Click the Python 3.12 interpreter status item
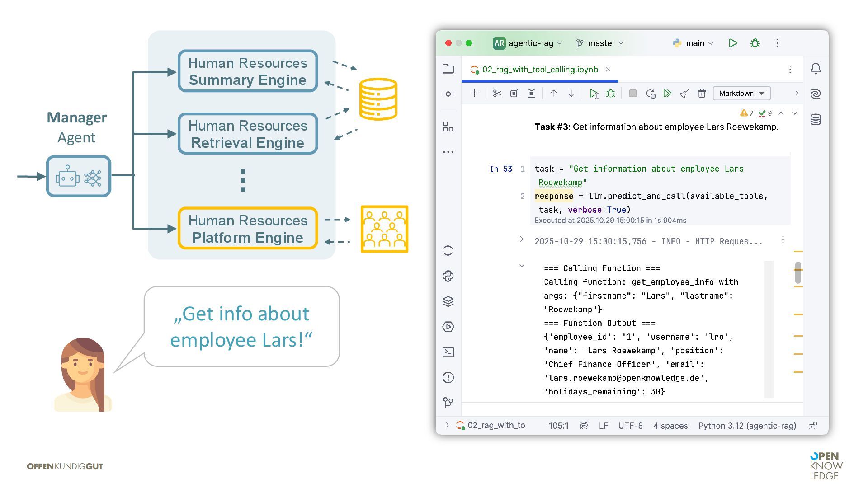 (747, 426)
